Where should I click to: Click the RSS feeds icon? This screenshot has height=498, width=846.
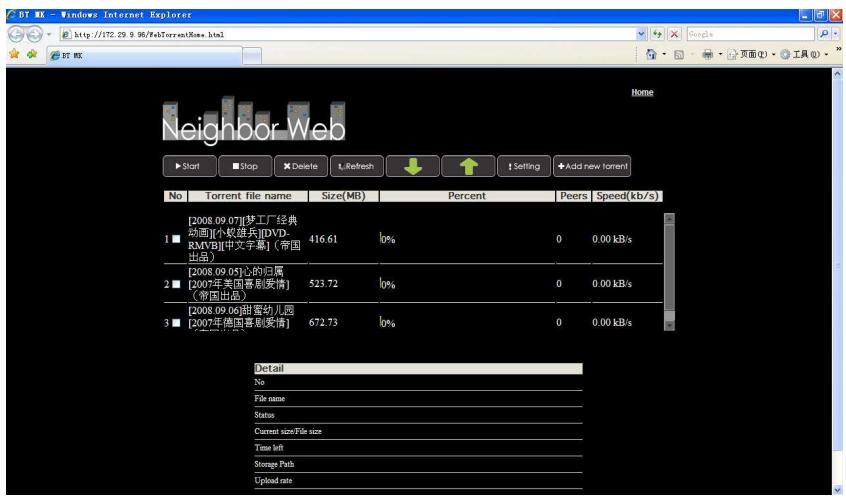(x=679, y=54)
